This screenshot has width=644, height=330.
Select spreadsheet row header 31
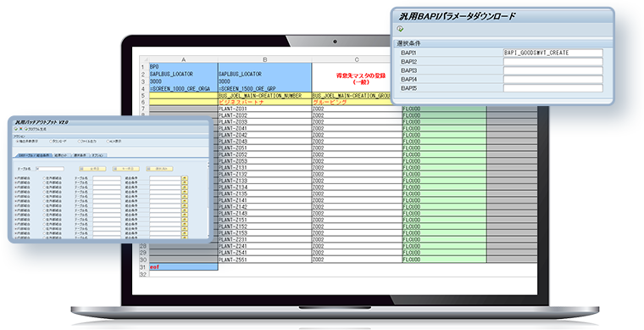(143, 267)
